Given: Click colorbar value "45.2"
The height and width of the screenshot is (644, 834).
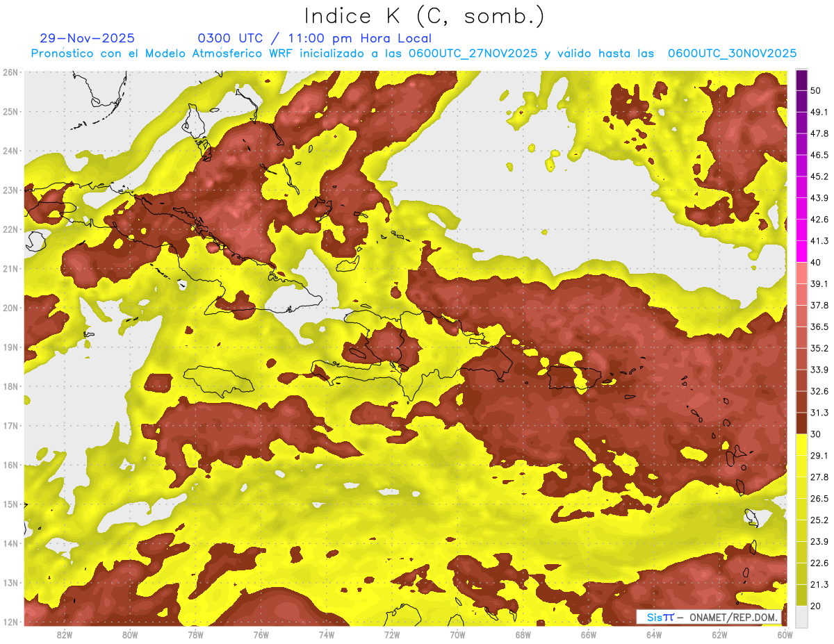Looking at the screenshot, I should point(819,176).
